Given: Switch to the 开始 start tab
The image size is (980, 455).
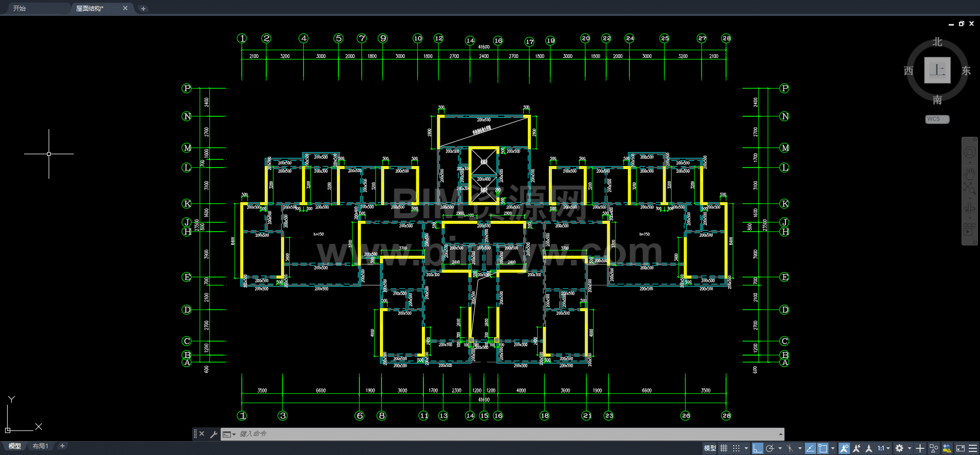Looking at the screenshot, I should (x=19, y=8).
